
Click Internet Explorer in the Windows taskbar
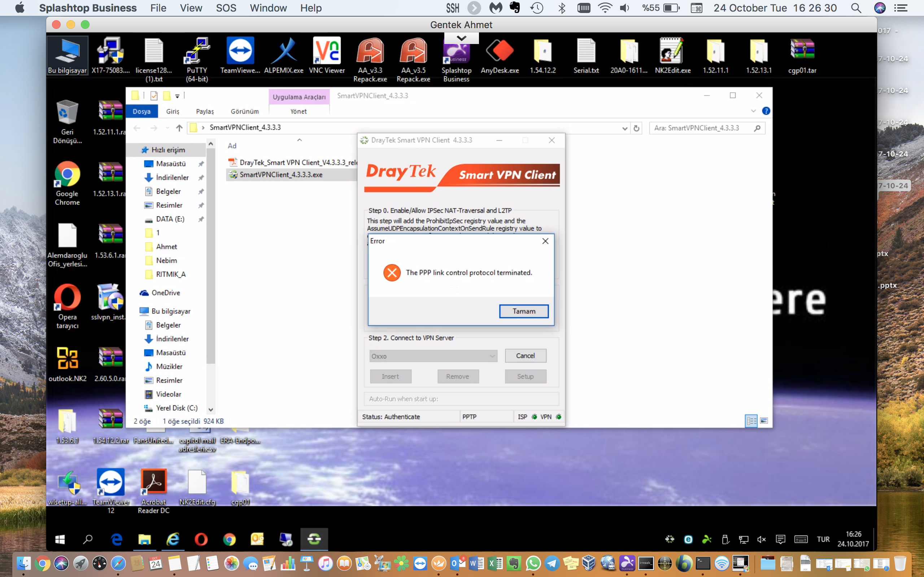(x=173, y=539)
